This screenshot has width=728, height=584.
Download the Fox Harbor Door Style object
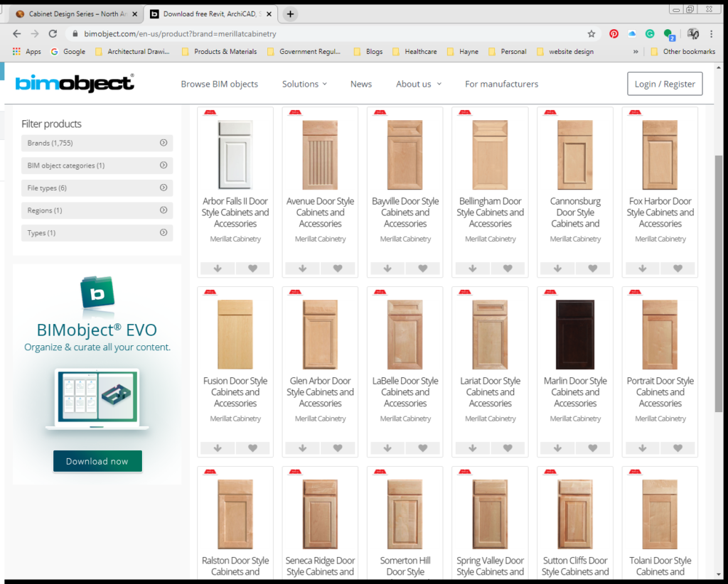point(643,268)
